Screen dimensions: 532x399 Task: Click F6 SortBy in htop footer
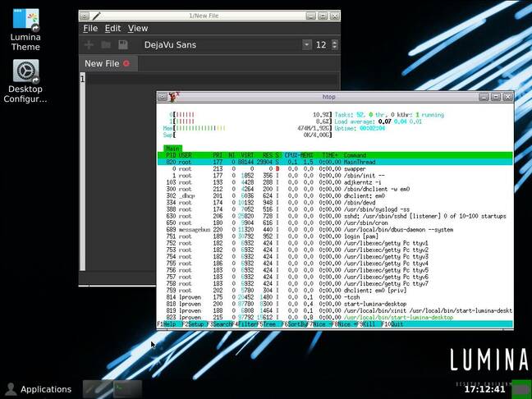click(294, 324)
